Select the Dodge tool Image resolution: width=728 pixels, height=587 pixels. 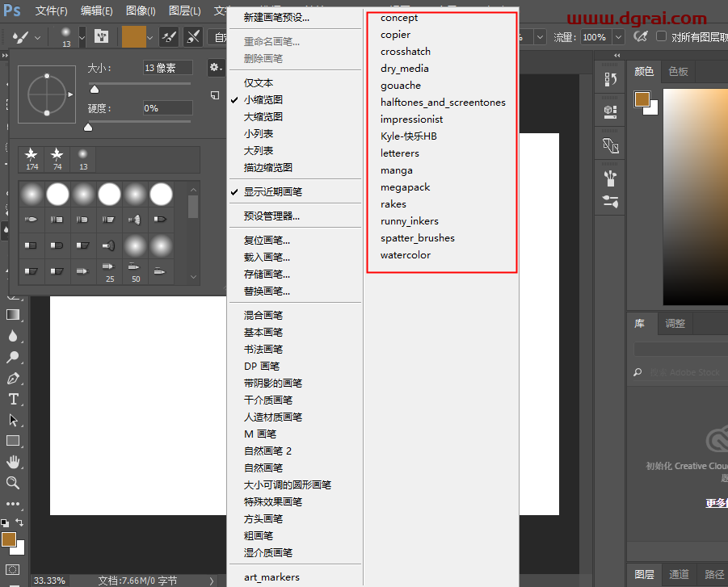12,356
